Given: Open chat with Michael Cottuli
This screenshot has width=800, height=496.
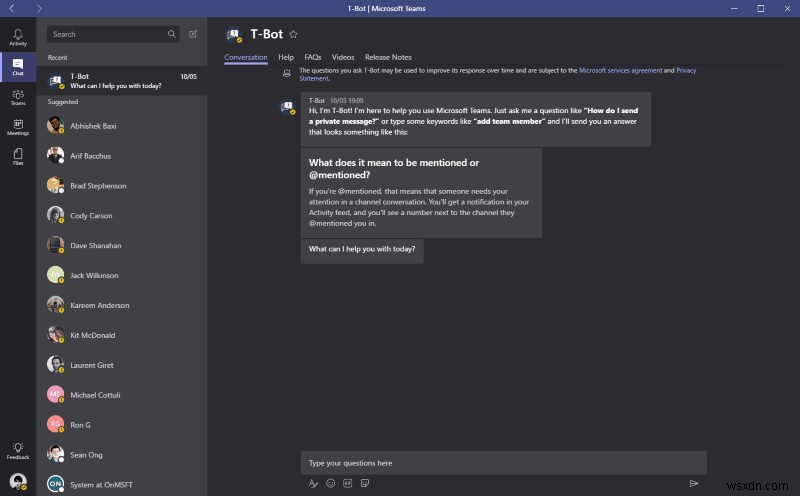Looking at the screenshot, I should pos(122,395).
